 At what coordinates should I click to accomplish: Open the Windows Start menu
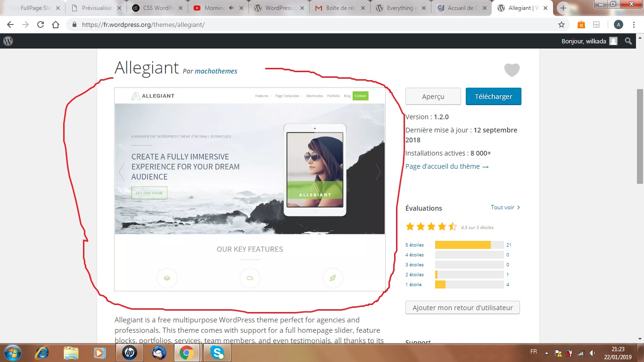(12, 353)
